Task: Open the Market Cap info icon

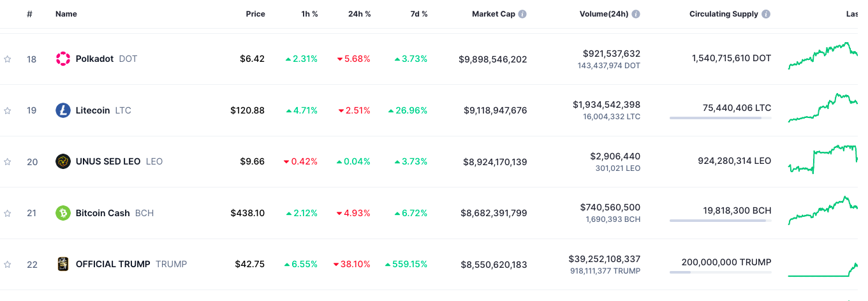Action: pyautogui.click(x=522, y=14)
